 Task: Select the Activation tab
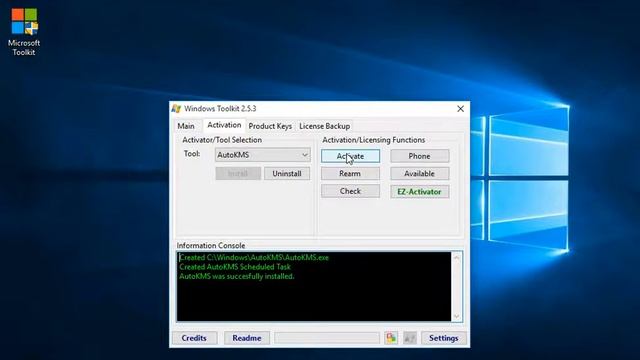[x=224, y=125]
